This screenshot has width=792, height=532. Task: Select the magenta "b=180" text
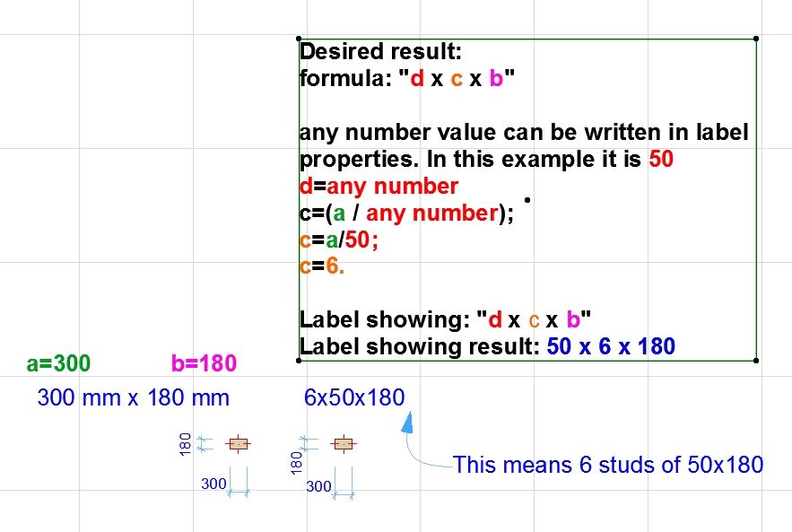205,363
